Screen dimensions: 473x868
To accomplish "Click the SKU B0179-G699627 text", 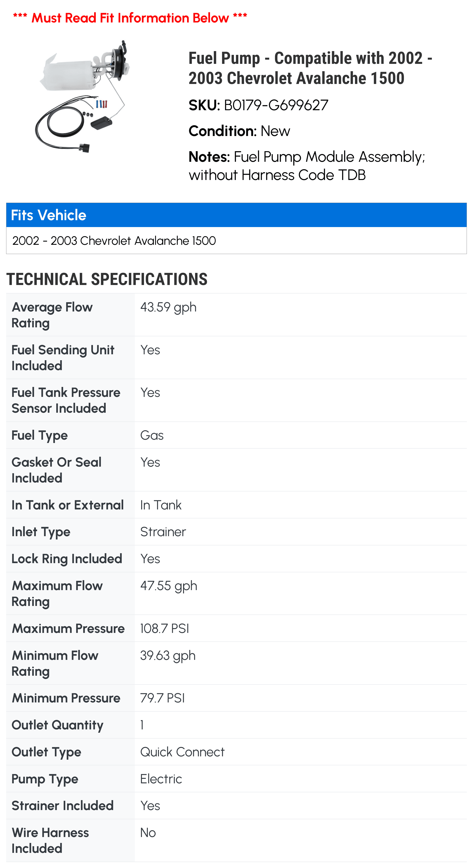I will (258, 105).
